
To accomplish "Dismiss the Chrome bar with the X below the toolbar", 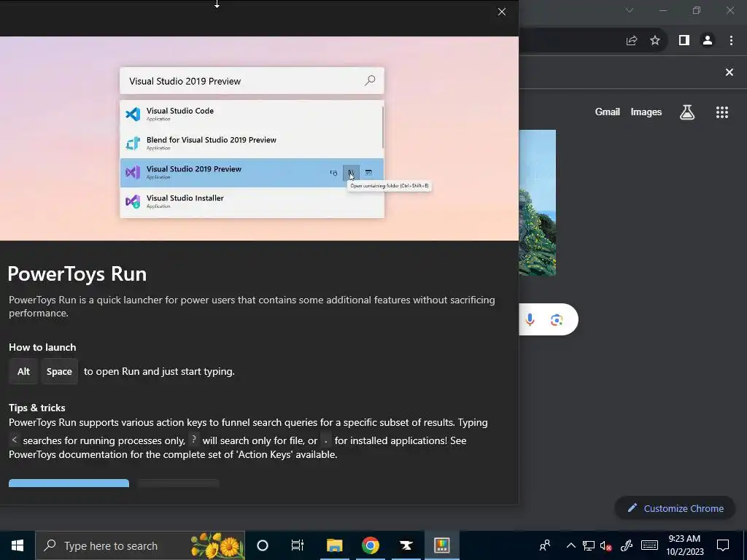I will 729,72.
